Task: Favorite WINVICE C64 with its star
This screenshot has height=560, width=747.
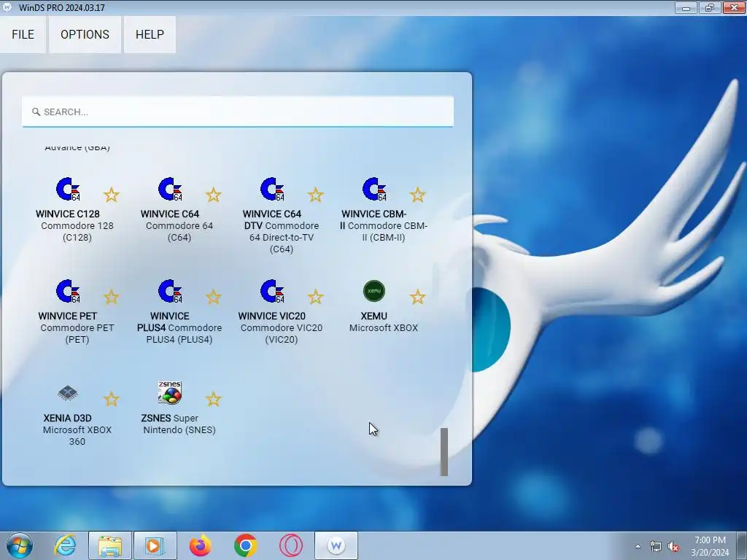Action: (214, 195)
